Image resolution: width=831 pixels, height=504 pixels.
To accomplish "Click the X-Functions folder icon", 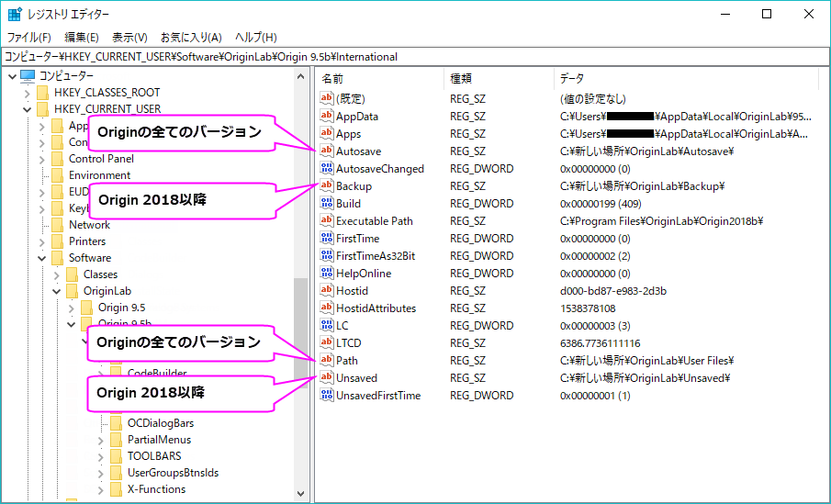I will click(x=117, y=489).
